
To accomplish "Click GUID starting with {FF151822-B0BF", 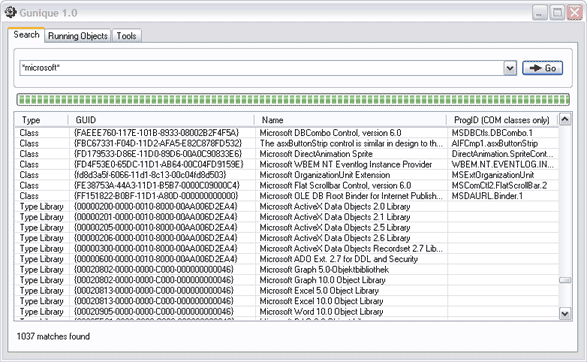I will [x=156, y=196].
